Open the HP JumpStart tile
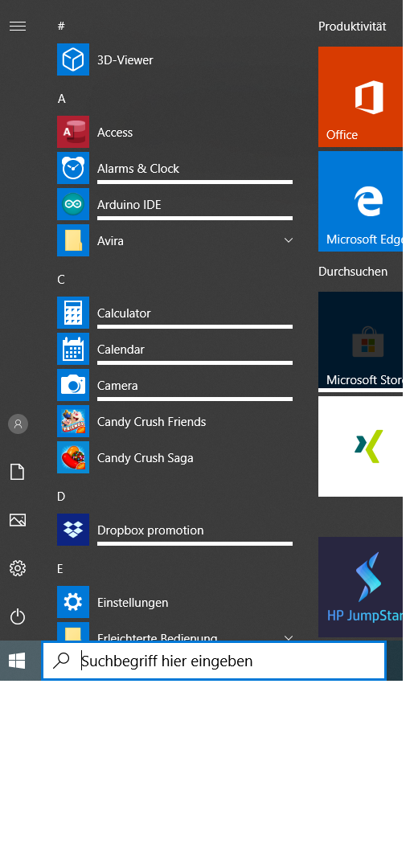The height and width of the screenshot is (868, 410). click(360, 587)
